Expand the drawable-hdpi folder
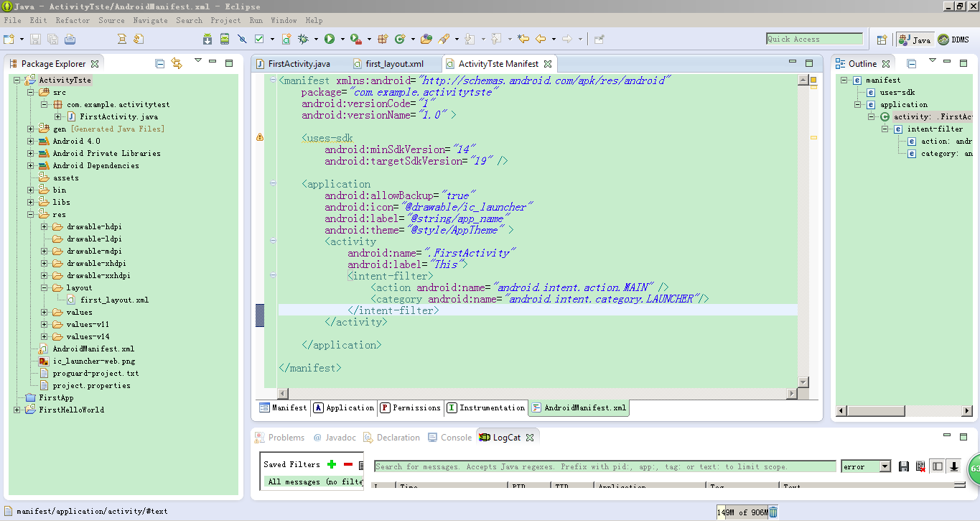Viewport: 980px width, 521px height. click(x=45, y=226)
